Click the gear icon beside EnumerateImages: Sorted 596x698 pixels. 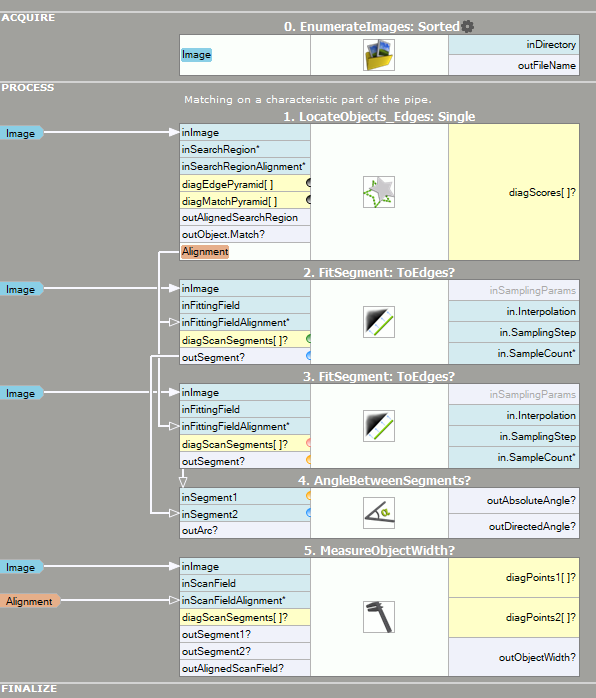point(467,27)
